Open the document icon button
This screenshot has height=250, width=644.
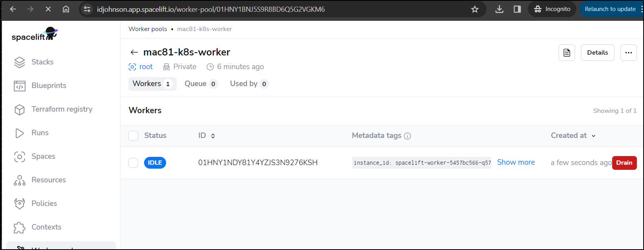coord(566,53)
